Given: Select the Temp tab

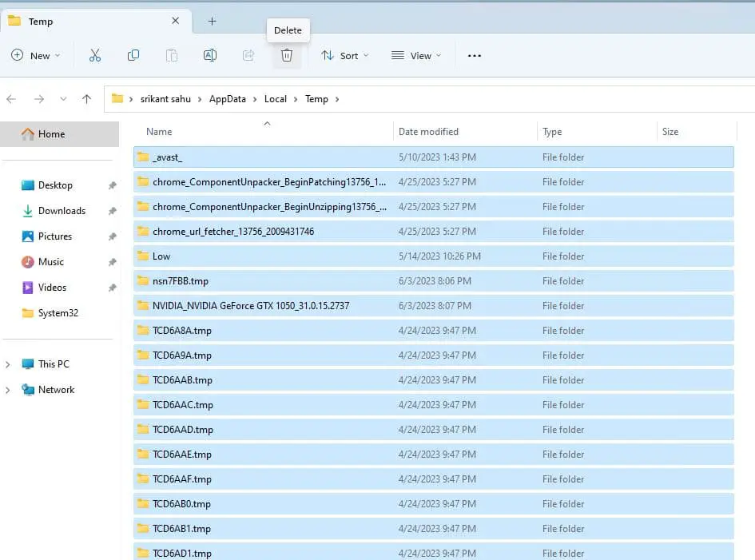Looking at the screenshot, I should click(97, 21).
